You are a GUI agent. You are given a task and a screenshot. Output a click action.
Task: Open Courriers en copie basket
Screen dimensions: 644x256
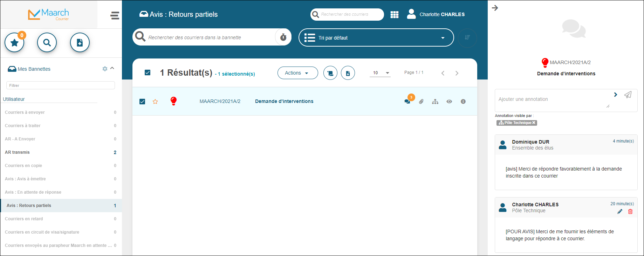61,166
